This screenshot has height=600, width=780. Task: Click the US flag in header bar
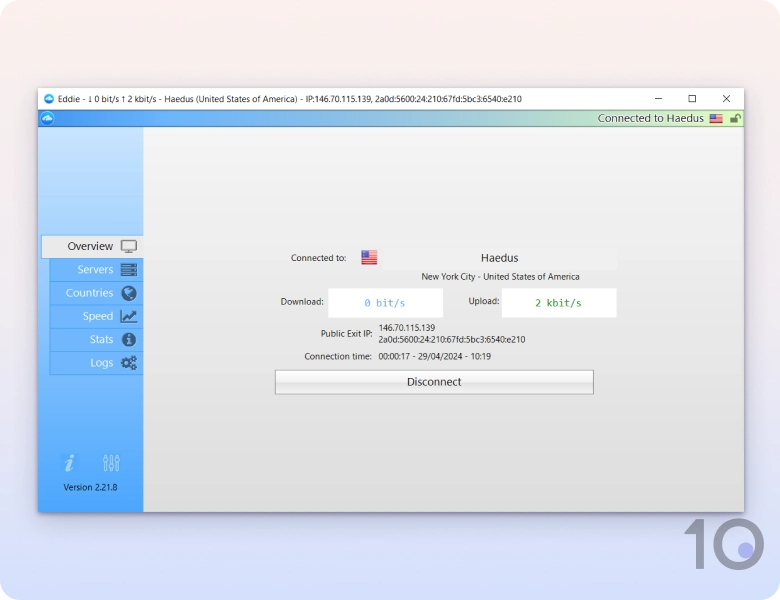(716, 118)
